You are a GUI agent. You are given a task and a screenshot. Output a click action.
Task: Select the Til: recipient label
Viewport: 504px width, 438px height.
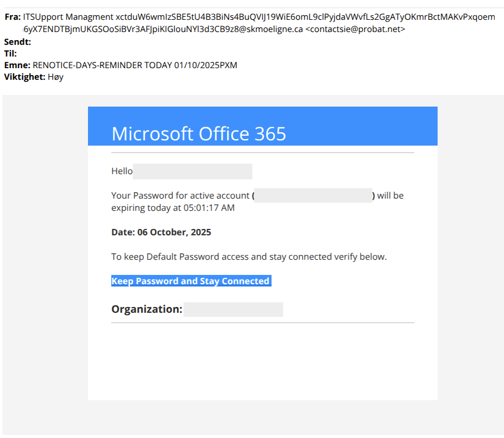click(10, 54)
